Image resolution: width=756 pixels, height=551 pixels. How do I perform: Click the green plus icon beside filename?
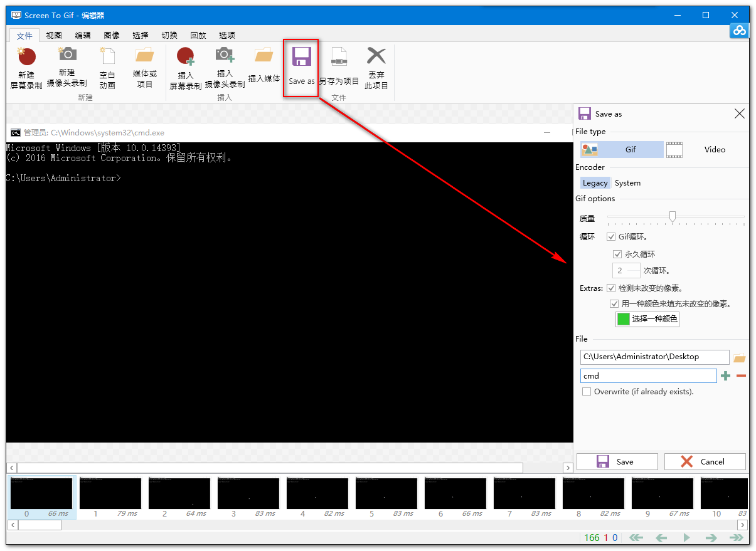tap(726, 376)
